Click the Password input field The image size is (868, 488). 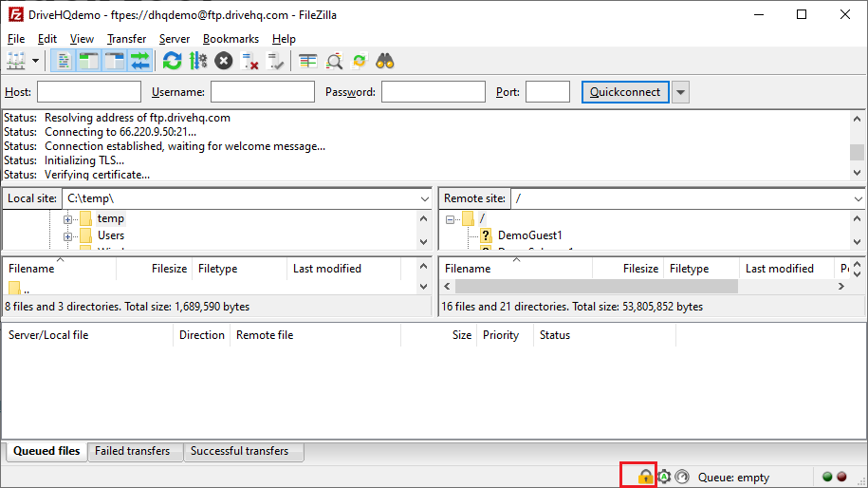pos(434,92)
